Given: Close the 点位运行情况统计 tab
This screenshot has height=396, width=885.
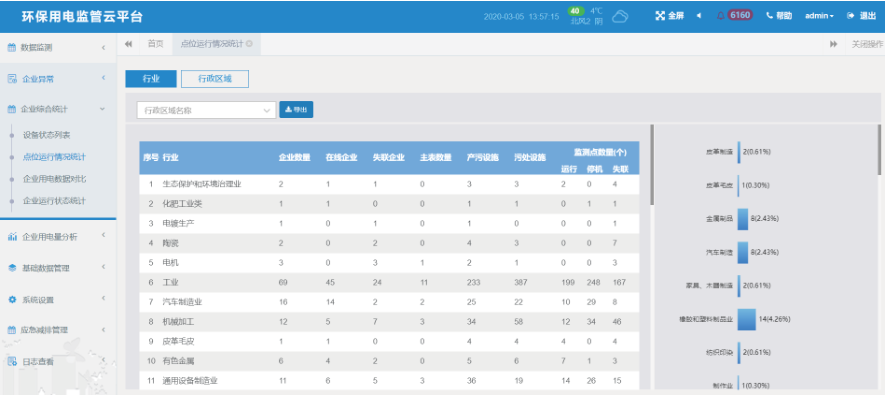Looking at the screenshot, I should click(249, 44).
